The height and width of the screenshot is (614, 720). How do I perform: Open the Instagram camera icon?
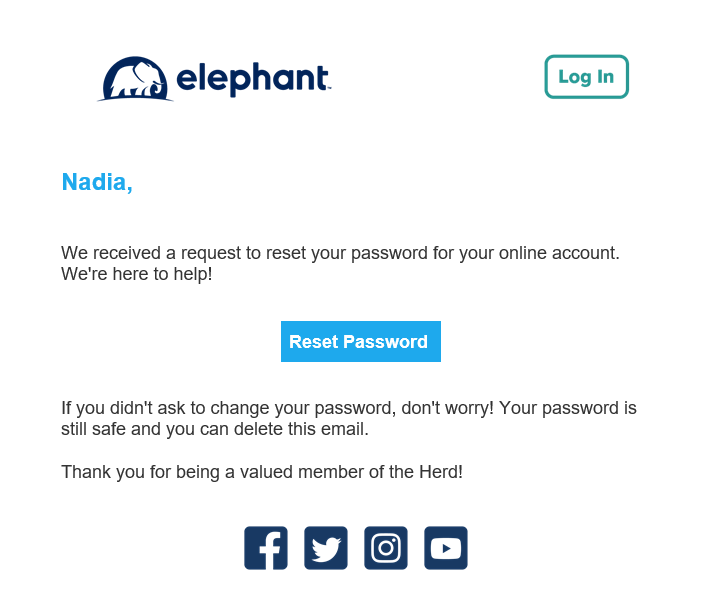pyautogui.click(x=386, y=548)
